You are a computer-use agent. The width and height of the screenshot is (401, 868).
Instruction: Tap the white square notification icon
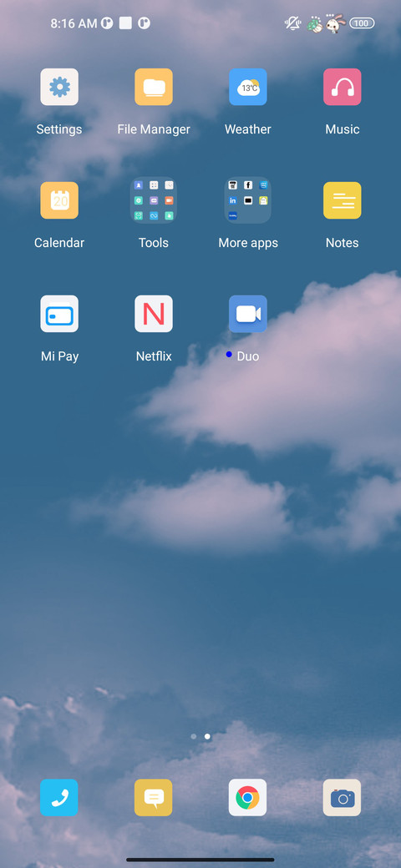point(125,23)
